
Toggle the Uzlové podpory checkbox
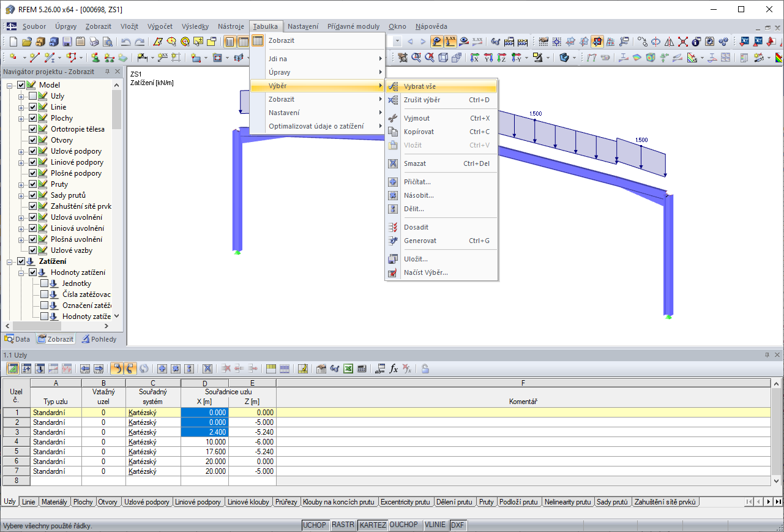point(33,151)
